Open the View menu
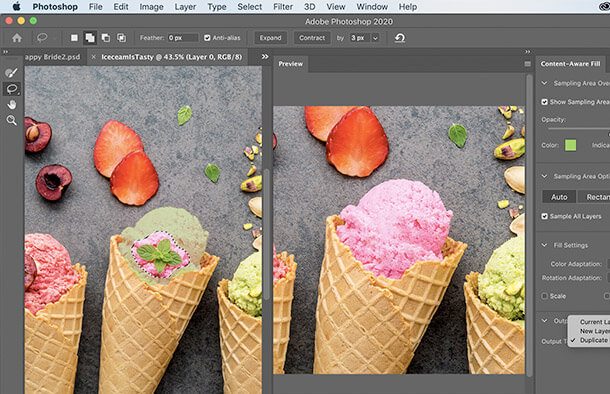610x394 pixels. (x=336, y=7)
